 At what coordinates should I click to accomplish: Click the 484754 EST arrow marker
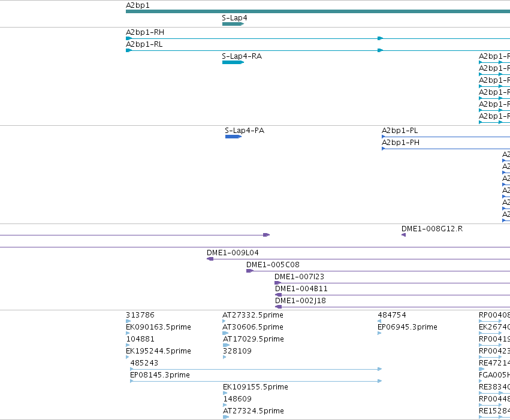point(379,321)
